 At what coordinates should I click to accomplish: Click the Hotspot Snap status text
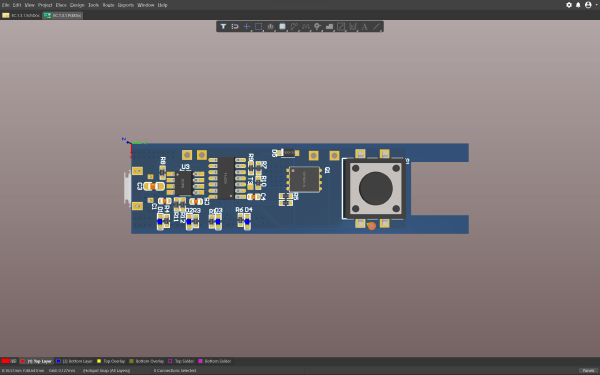(x=106, y=370)
